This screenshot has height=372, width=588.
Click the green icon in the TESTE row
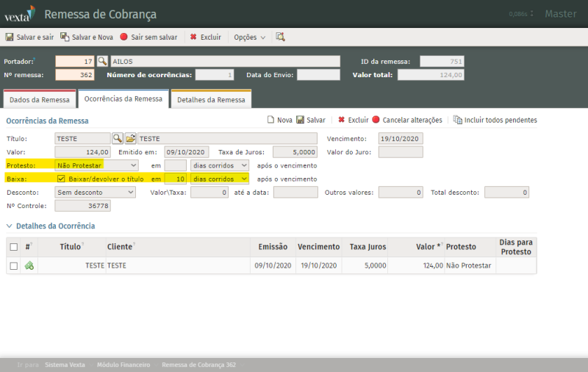(x=29, y=266)
